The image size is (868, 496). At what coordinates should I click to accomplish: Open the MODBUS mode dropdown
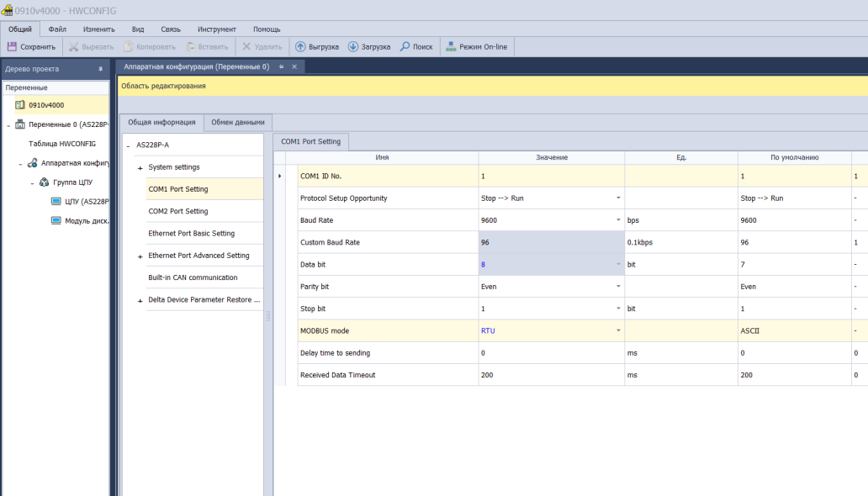pos(618,330)
